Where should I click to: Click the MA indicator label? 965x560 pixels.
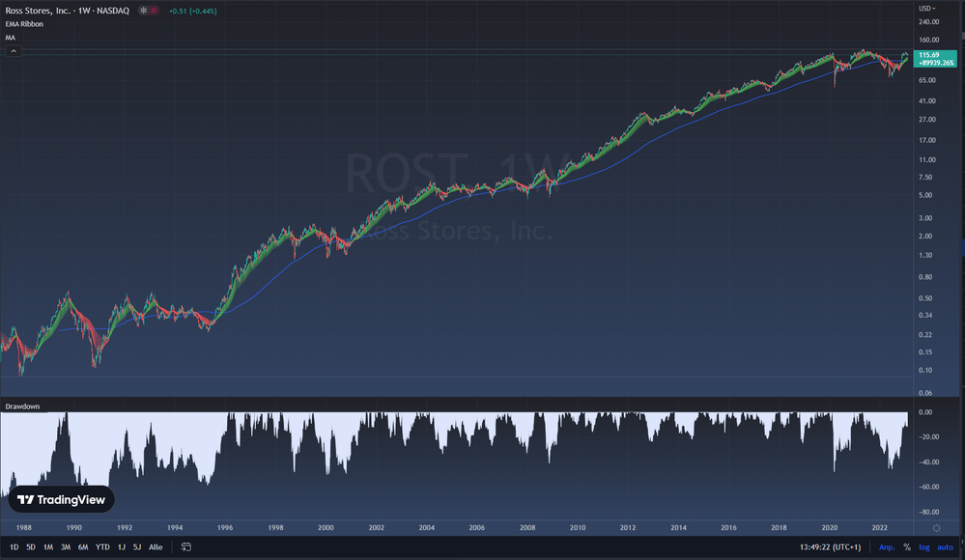click(10, 38)
